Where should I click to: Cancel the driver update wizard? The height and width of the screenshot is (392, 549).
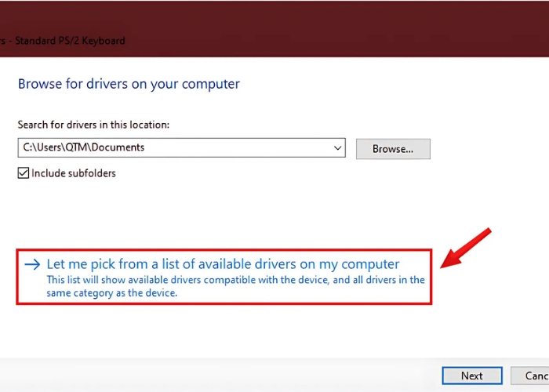(x=530, y=376)
